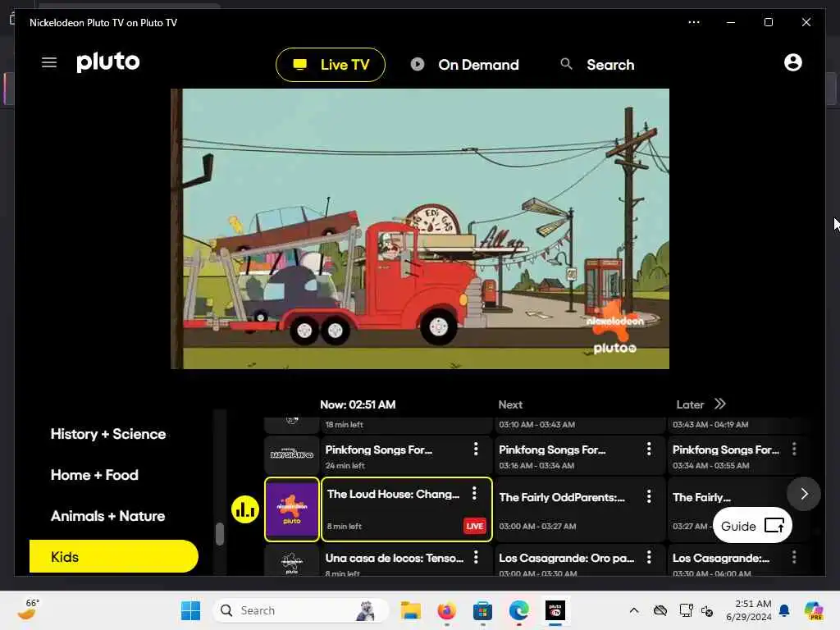Switch to Live TV tab

(331, 65)
